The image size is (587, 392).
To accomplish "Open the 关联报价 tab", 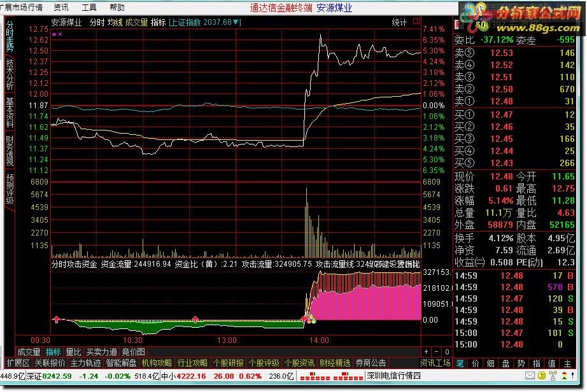I will pos(50,363).
